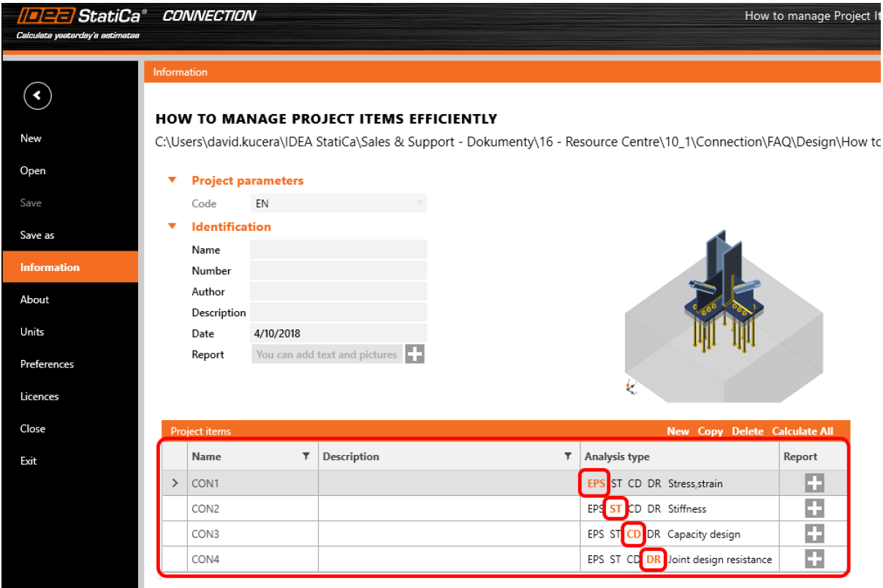Choose Save as in the sidebar

coord(37,235)
